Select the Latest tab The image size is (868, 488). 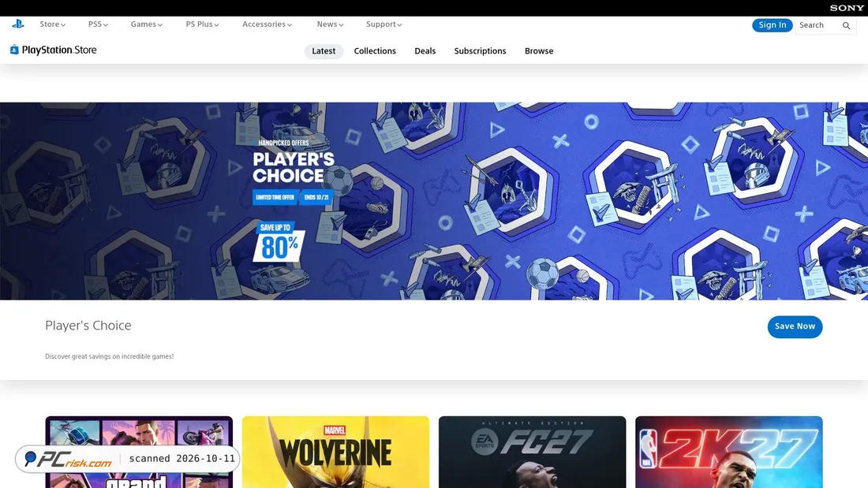324,51
